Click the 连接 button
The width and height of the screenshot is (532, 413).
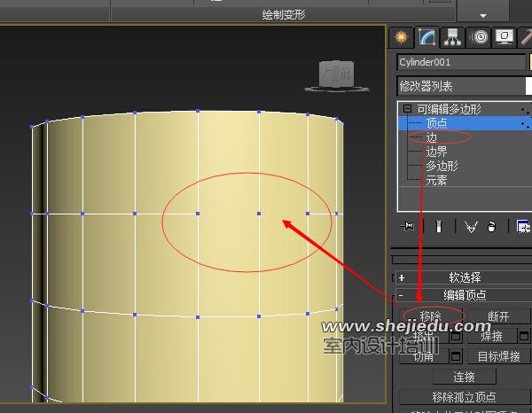pyautogui.click(x=464, y=377)
